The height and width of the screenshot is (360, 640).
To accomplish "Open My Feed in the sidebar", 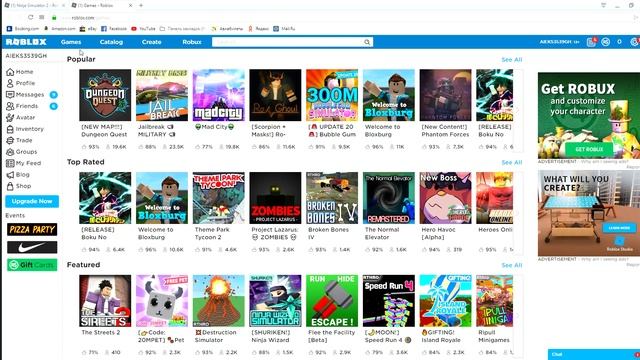I will pyautogui.click(x=24, y=163).
